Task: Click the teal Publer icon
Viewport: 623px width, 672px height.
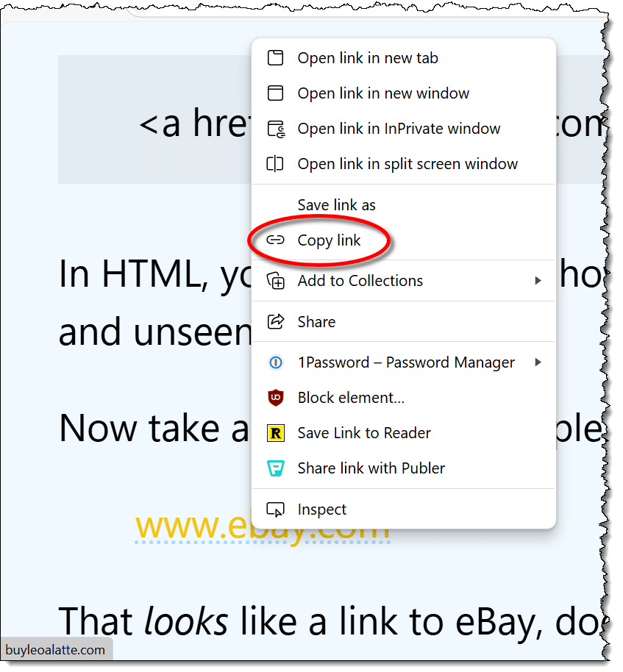Action: click(276, 468)
